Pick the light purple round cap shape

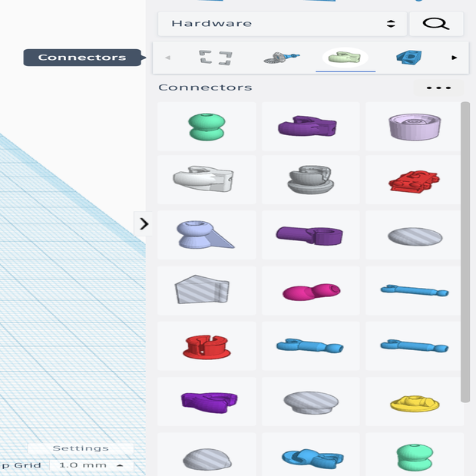pyautogui.click(x=414, y=126)
